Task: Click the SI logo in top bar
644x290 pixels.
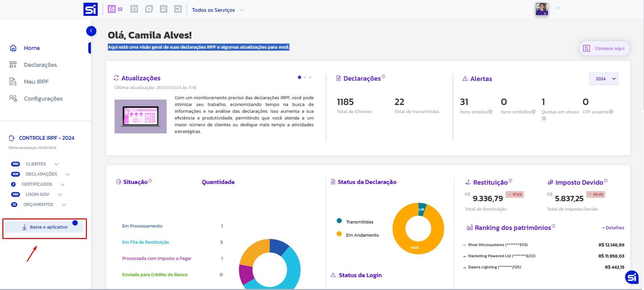Action: (x=90, y=9)
